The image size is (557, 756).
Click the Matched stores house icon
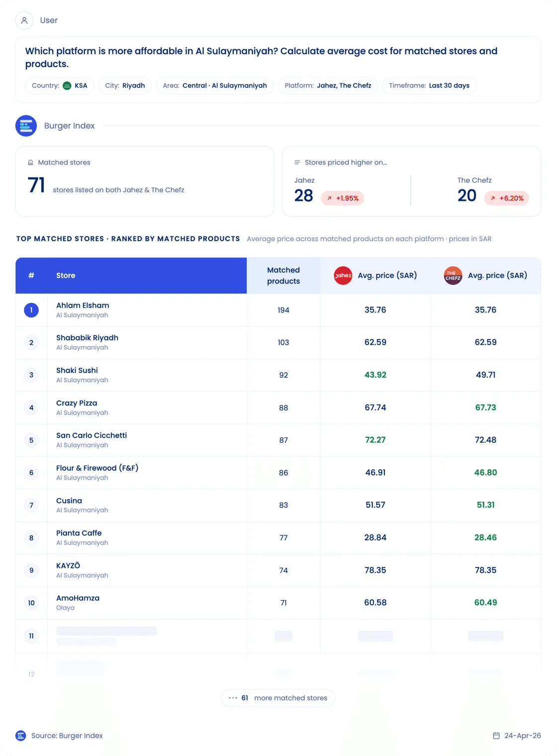[x=30, y=163]
